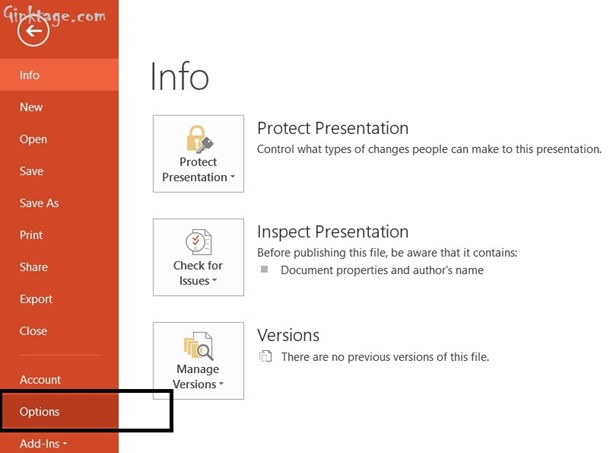
Task: Open the Share page
Action: tap(59, 267)
